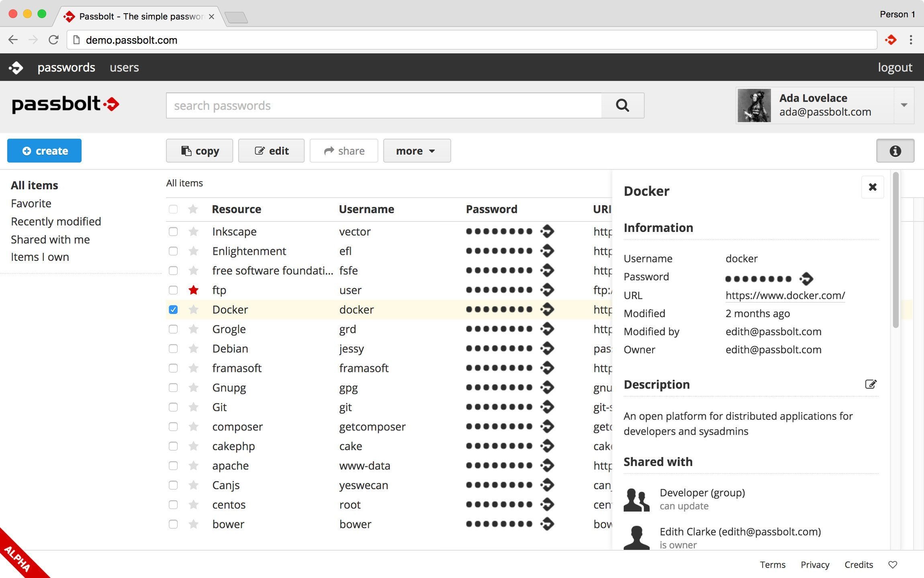Click the create button
This screenshot has height=578, width=924.
coord(44,150)
